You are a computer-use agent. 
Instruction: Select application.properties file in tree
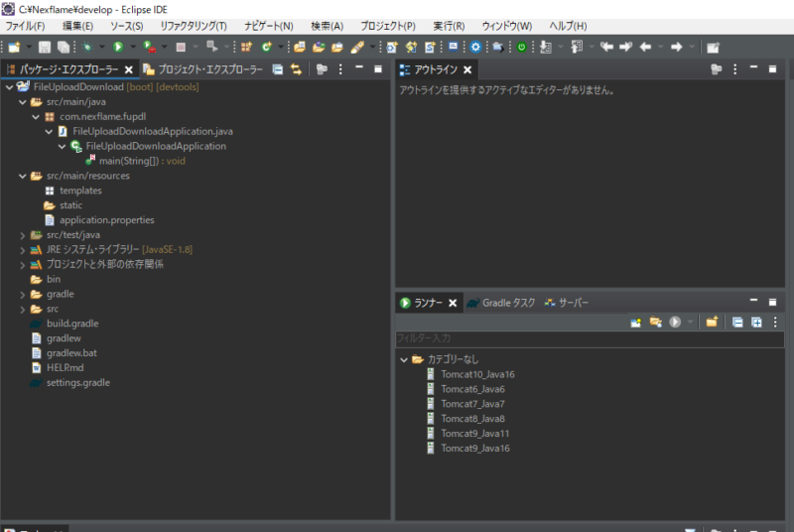[x=106, y=220]
